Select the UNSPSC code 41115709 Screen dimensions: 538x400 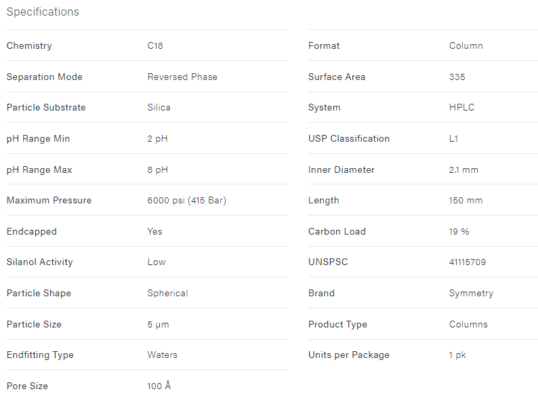click(x=467, y=262)
